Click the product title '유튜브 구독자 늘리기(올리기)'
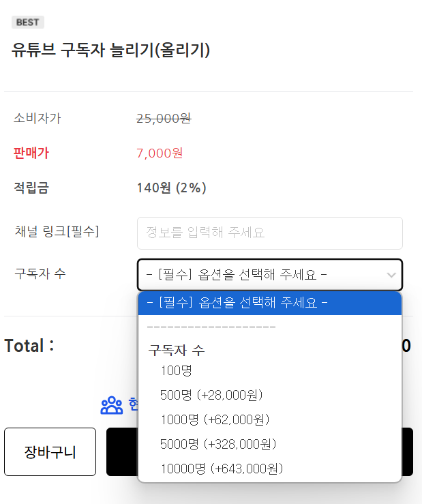Image resolution: width=422 pixels, height=504 pixels. pyautogui.click(x=111, y=50)
